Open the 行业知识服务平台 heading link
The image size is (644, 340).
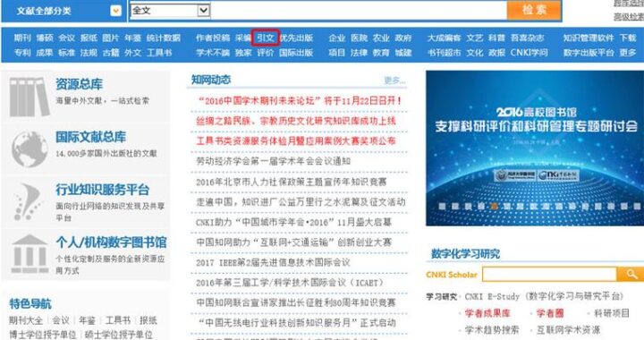(x=103, y=190)
